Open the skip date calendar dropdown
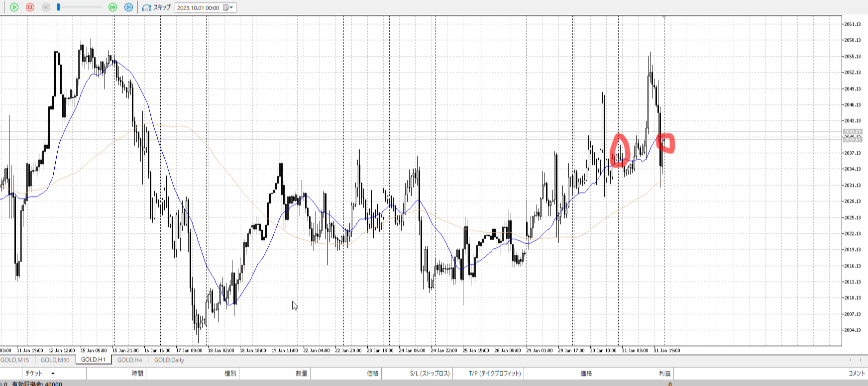Image resolution: width=868 pixels, height=386 pixels. pyautogui.click(x=228, y=7)
